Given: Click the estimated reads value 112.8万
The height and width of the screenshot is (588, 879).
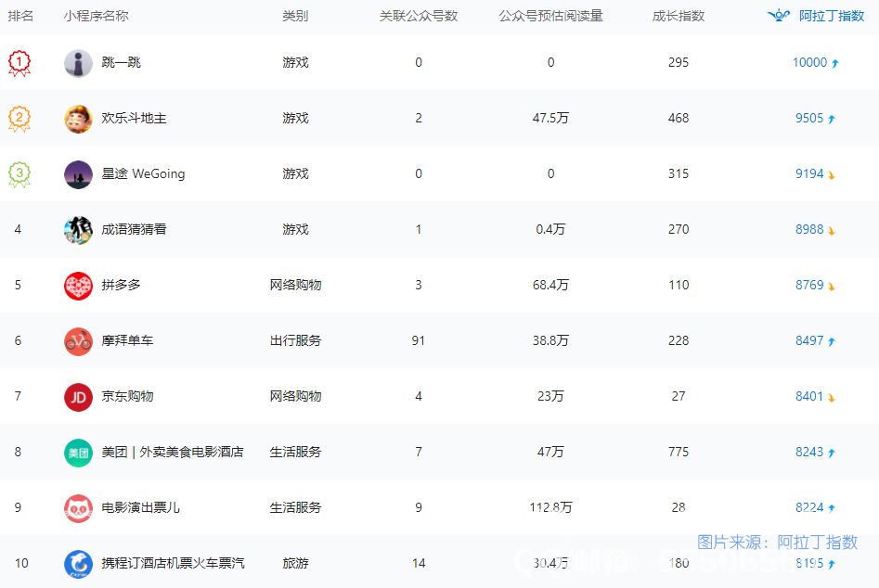Looking at the screenshot, I should click(x=551, y=507).
